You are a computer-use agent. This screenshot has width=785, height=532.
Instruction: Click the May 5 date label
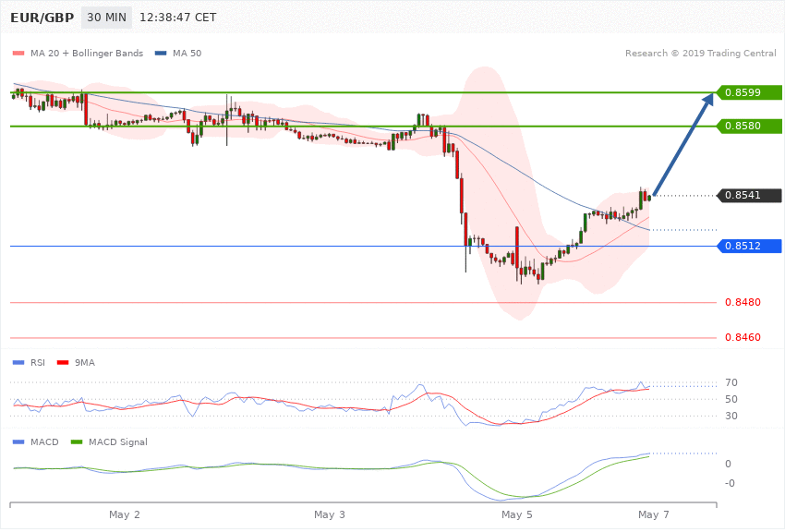(x=517, y=514)
